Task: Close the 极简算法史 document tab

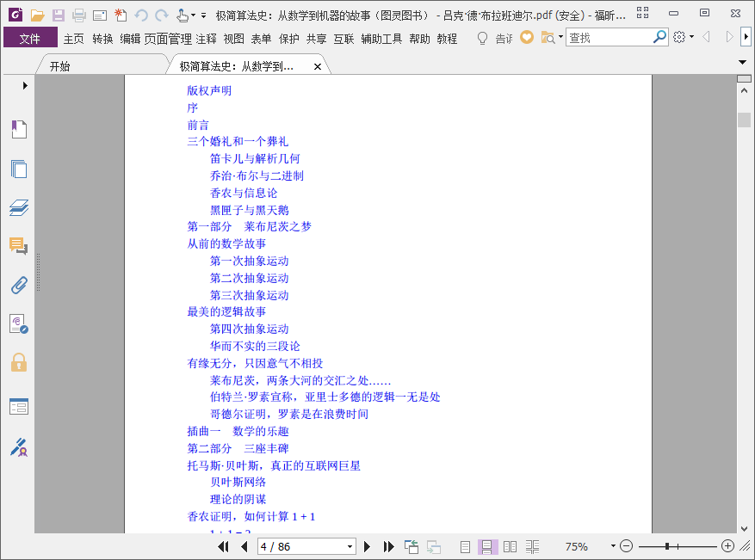Action: click(318, 67)
